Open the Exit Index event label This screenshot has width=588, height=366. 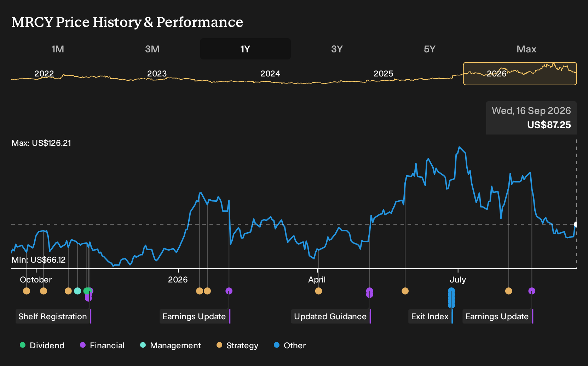click(x=430, y=316)
